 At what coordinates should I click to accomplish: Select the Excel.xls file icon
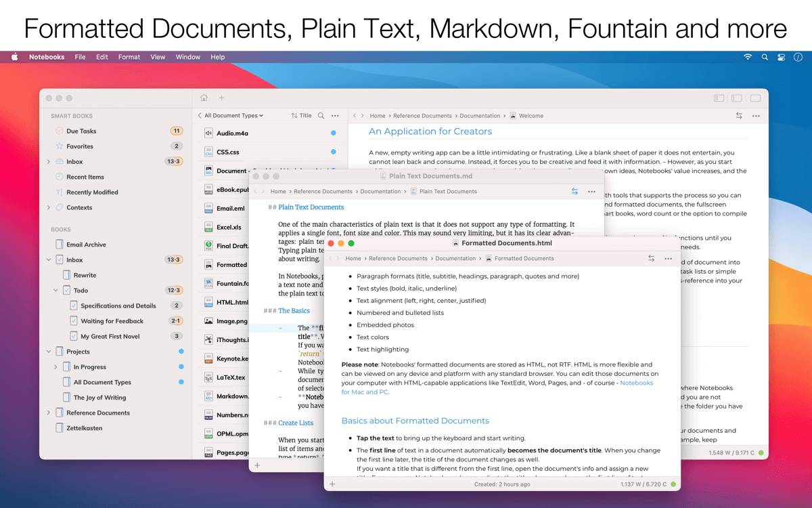tap(209, 228)
